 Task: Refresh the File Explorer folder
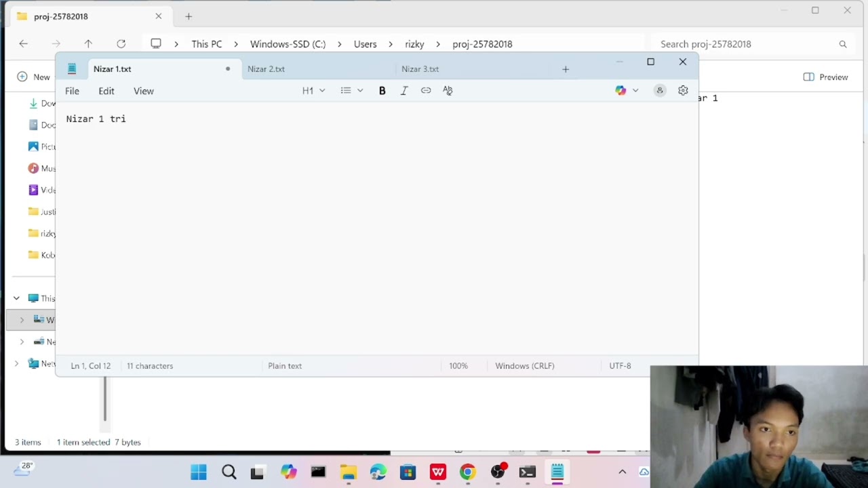121,44
